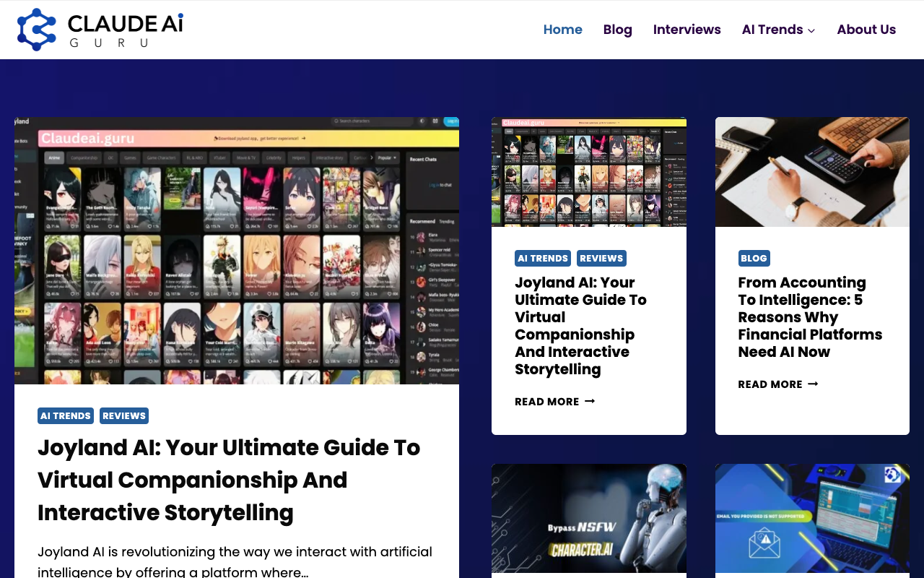The width and height of the screenshot is (924, 578).
Task: Expand the AI Trends dropdown chevron
Action: click(811, 30)
